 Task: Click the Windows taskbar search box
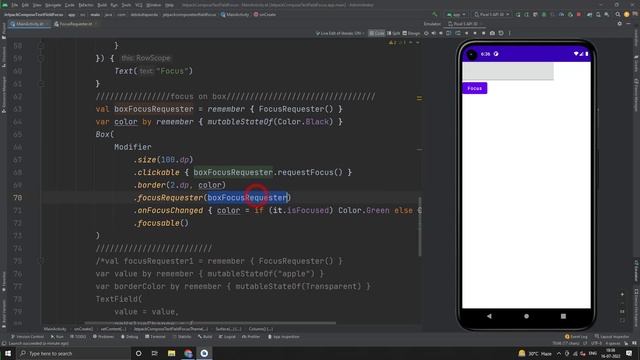[73, 353]
